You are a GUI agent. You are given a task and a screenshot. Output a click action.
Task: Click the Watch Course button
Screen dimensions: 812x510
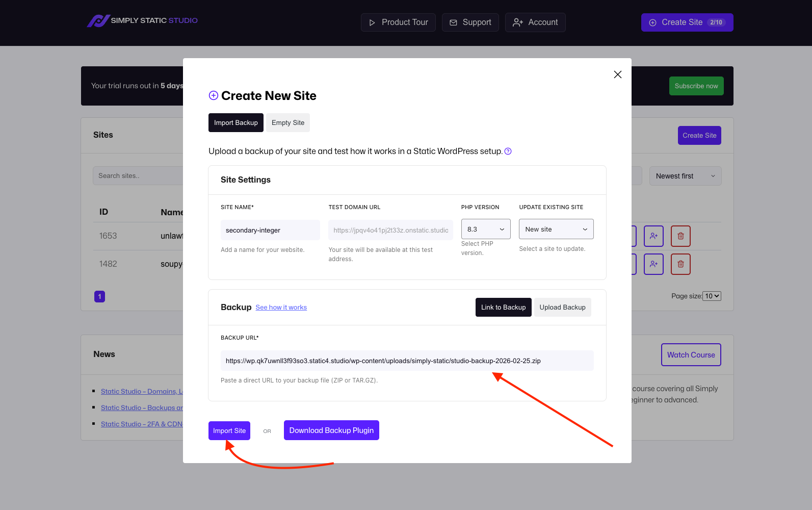point(691,355)
